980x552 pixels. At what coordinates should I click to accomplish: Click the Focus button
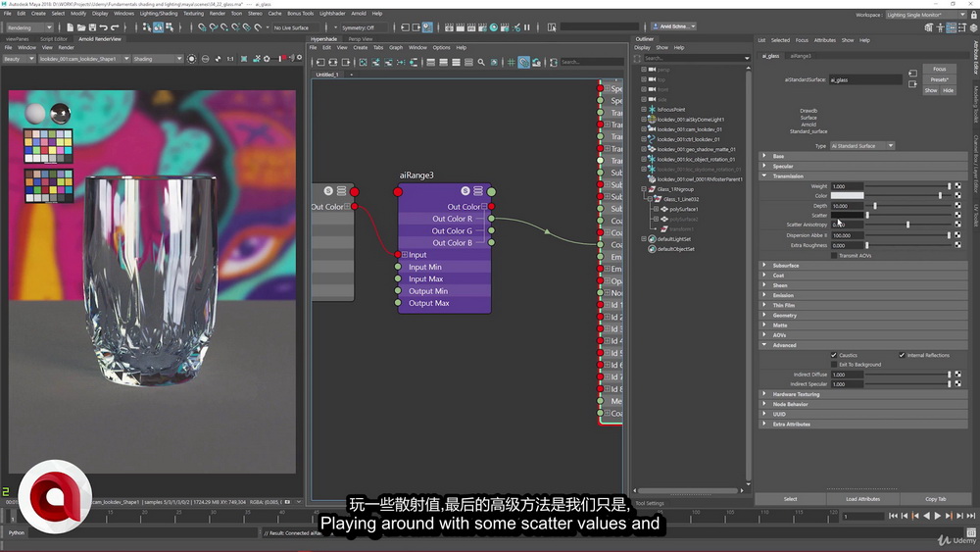click(x=940, y=69)
